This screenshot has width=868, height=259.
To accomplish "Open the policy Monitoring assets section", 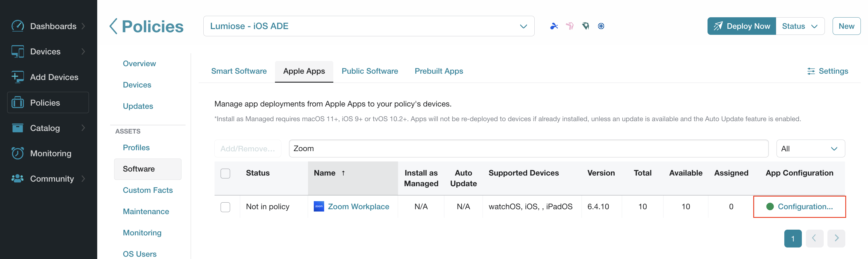I will [142, 233].
